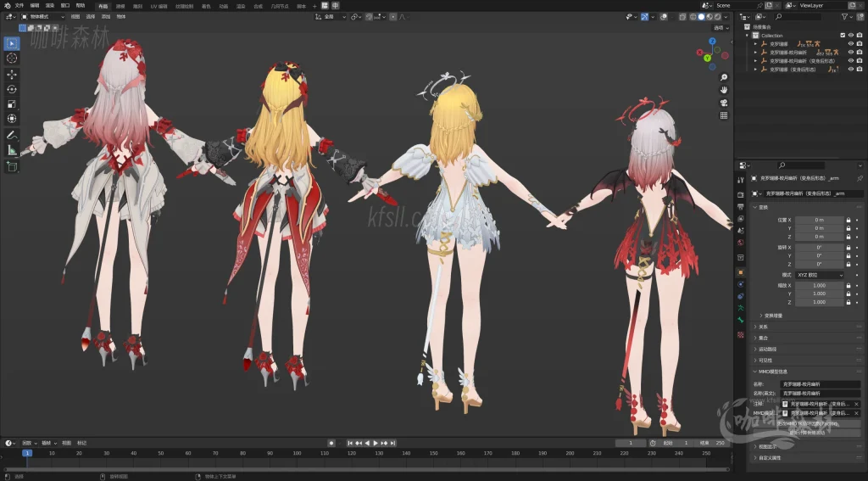
Task: Add a new workspace with plus button
Action: click(x=314, y=6)
